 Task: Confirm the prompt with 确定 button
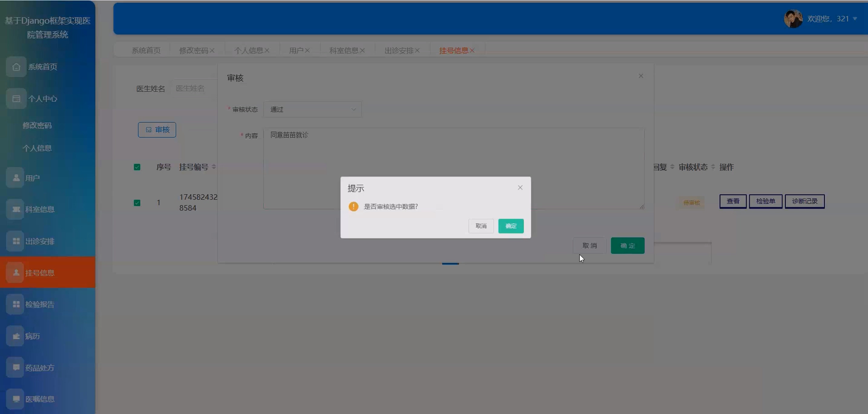pos(511,226)
